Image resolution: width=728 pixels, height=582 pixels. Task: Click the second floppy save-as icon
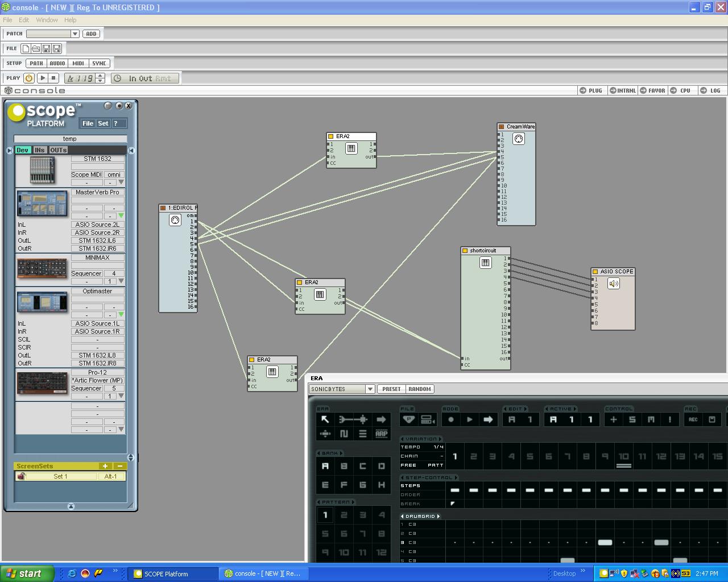coord(57,49)
